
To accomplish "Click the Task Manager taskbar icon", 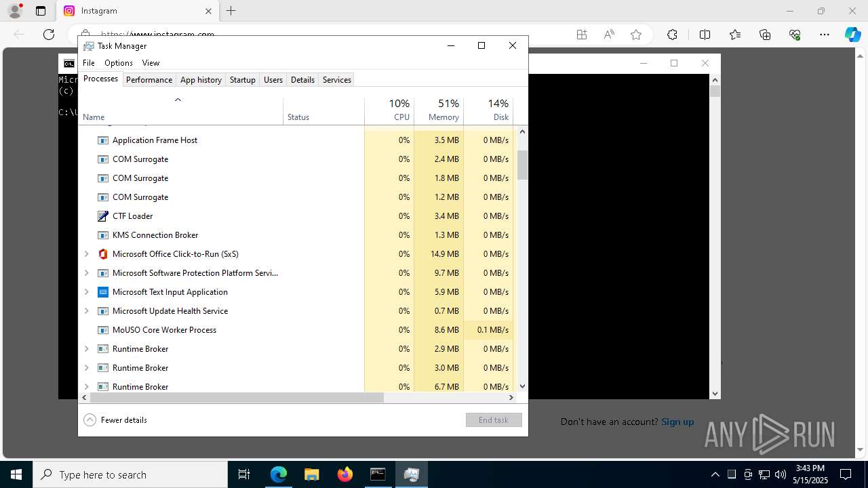I will 411,474.
